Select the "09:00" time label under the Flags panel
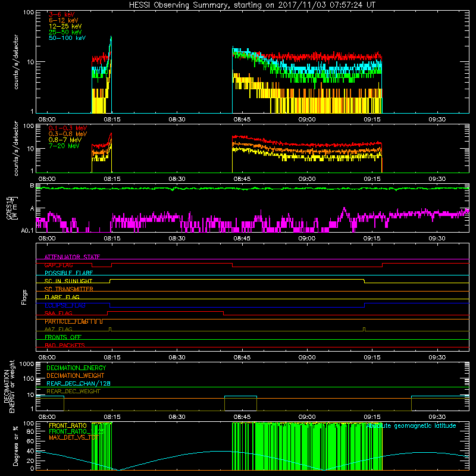 tap(307, 358)
